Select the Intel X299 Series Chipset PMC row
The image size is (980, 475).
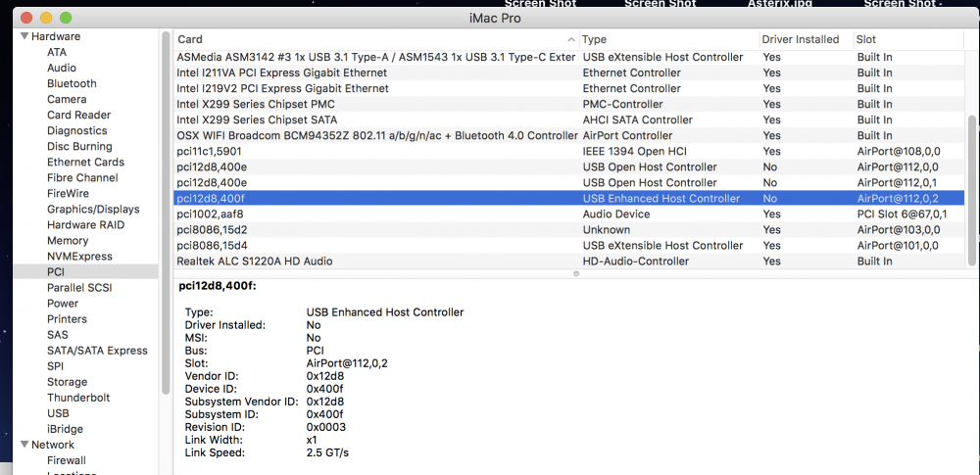[569, 104]
